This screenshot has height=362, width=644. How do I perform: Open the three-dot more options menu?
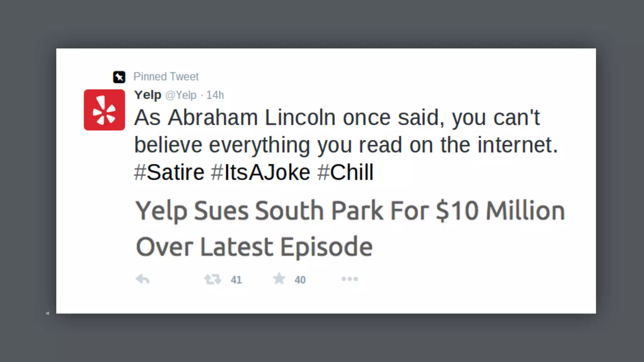350,279
